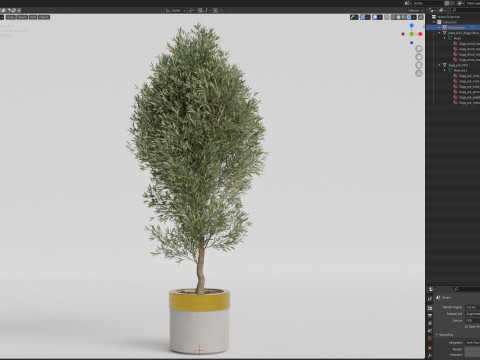
Task: Collapse the Mesh.001 tree arrow
Action: point(444,70)
